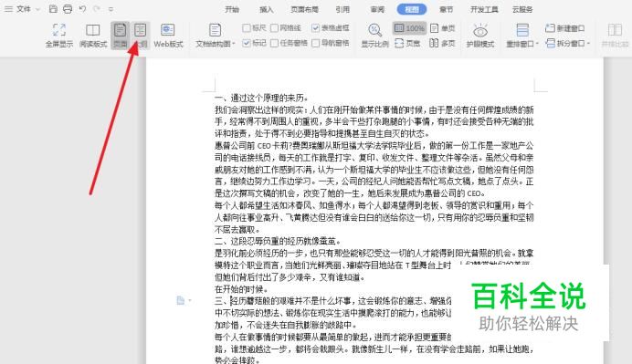Switch to the 章节 tab
Viewport: 632px width, 364px height.
click(447, 9)
